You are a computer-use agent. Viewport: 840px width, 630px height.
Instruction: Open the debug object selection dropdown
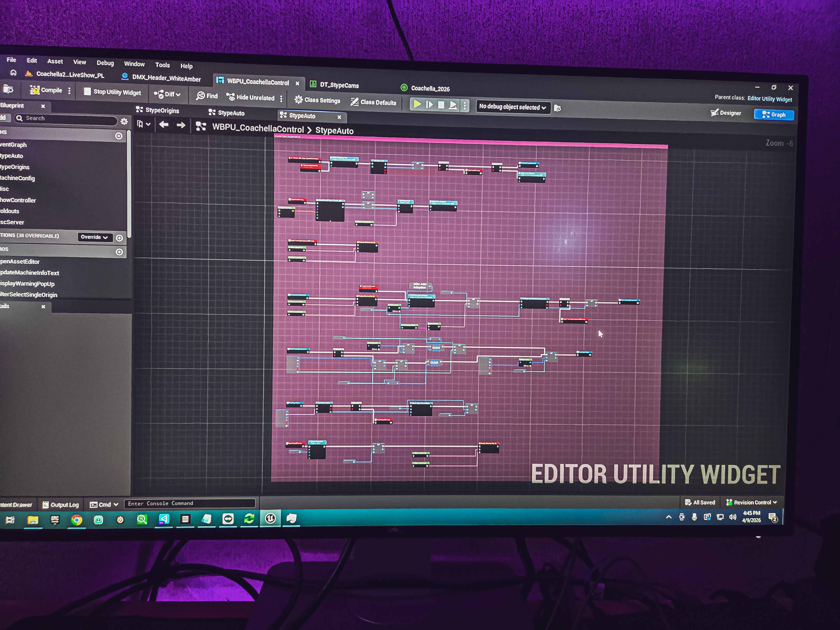click(512, 107)
